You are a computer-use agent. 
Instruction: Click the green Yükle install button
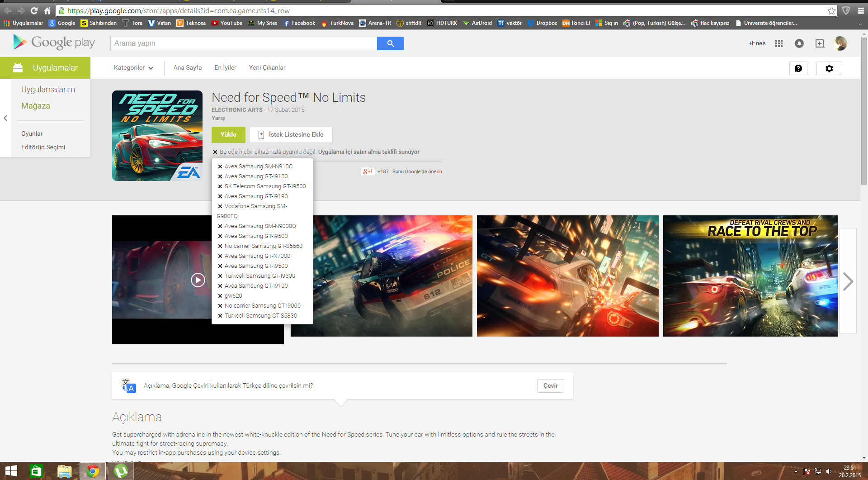[228, 135]
